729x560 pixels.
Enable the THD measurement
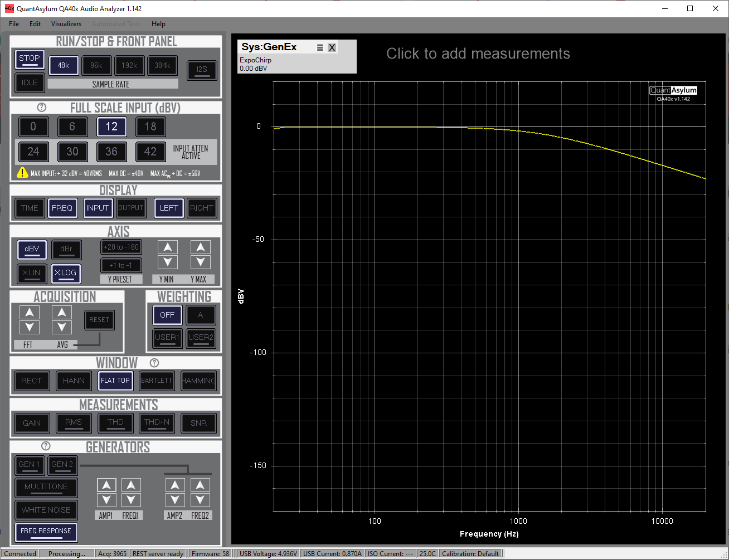click(116, 423)
